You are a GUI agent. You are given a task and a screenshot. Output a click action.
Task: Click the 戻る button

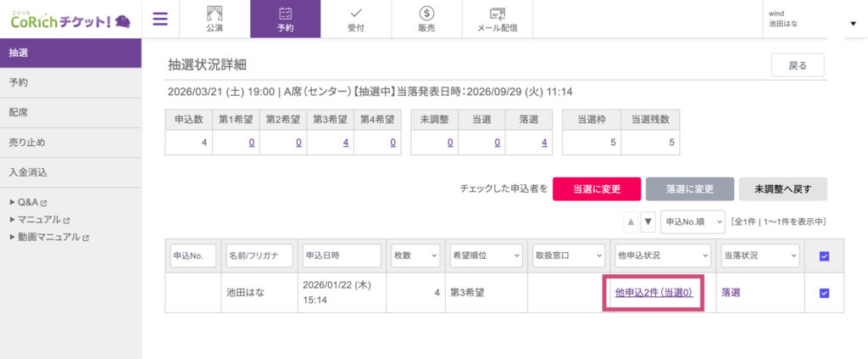tap(797, 65)
